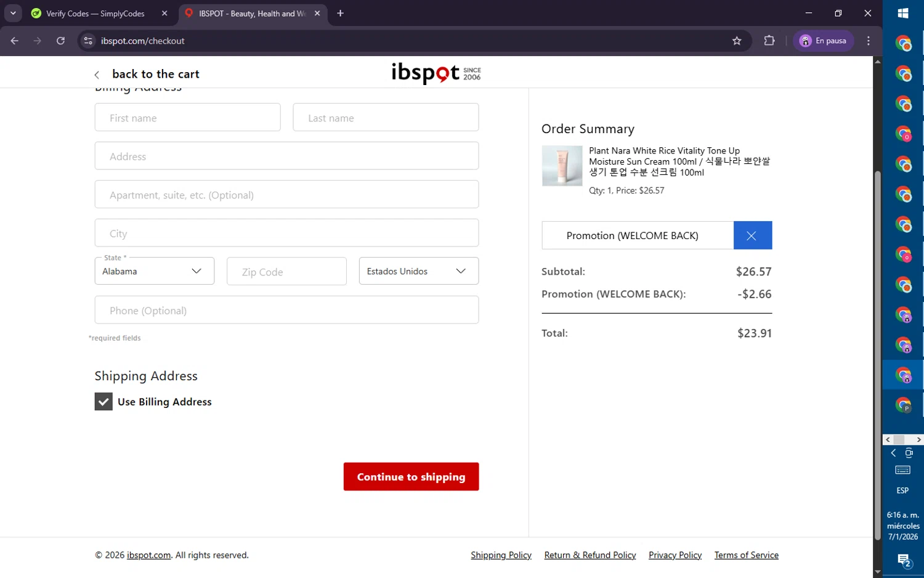
Task: Click the Subtotal value $26.57
Action: [753, 272]
